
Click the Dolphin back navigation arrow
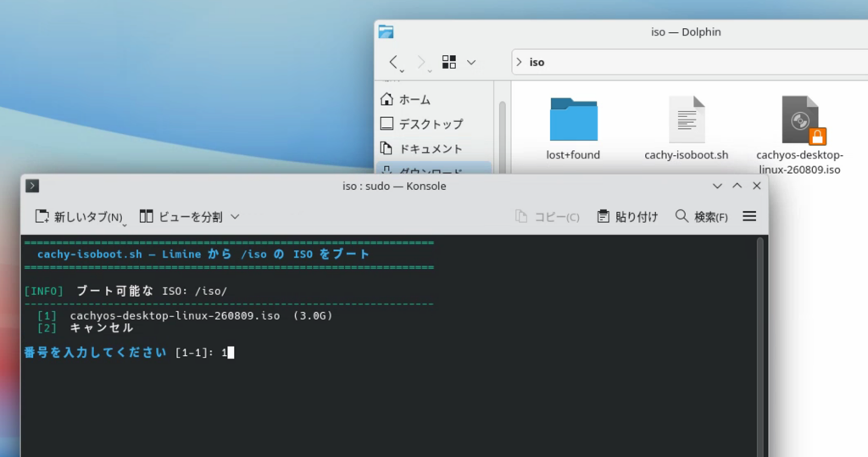[393, 62]
